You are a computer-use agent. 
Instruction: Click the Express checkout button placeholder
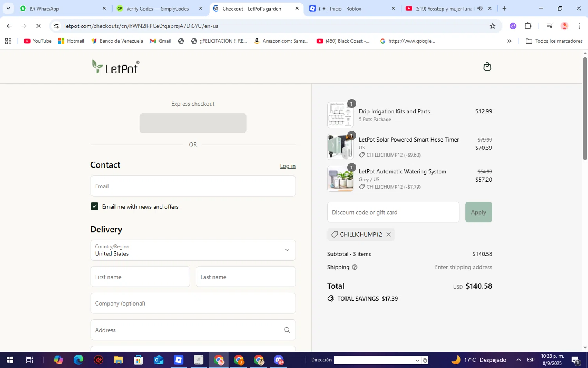pyautogui.click(x=193, y=123)
